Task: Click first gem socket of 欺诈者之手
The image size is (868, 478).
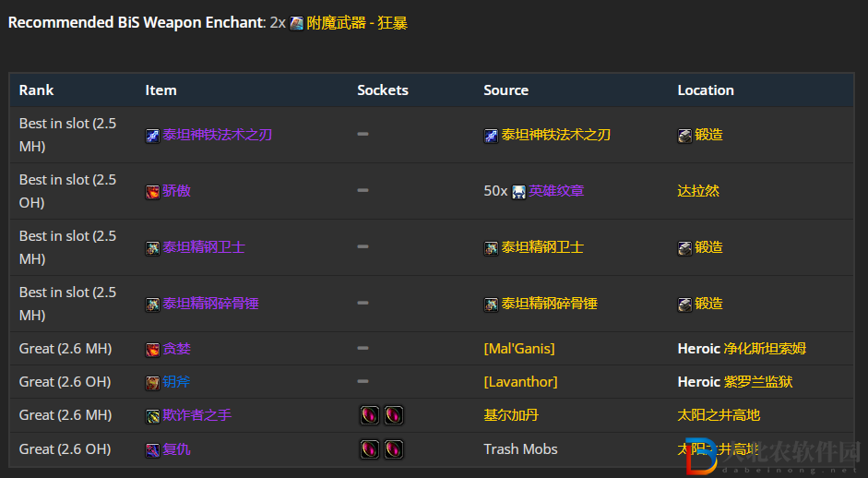Action: [370, 415]
